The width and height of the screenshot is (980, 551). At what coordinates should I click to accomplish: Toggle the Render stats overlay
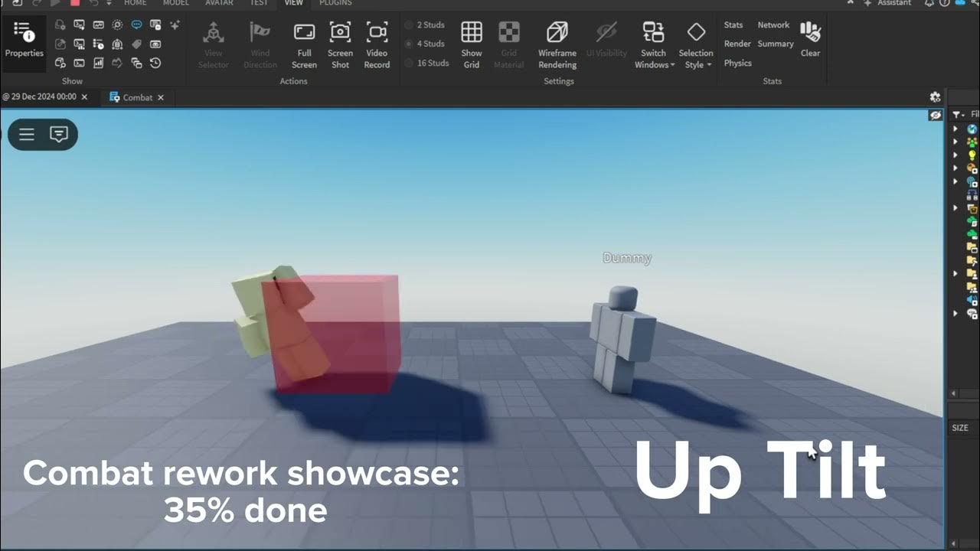[x=737, y=44]
